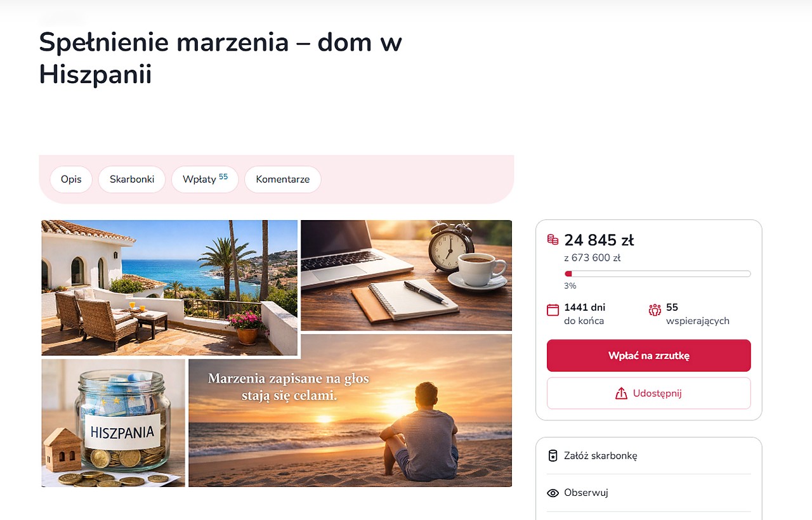Click the piggy bank icon for Załóż skarbonkę
Screen dimensions: 812x520
553,455
